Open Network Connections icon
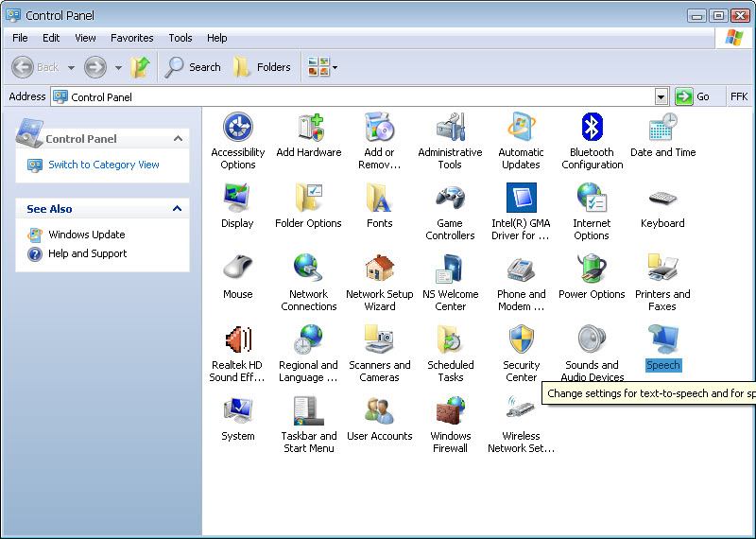This screenshot has width=756, height=539. pos(309,269)
